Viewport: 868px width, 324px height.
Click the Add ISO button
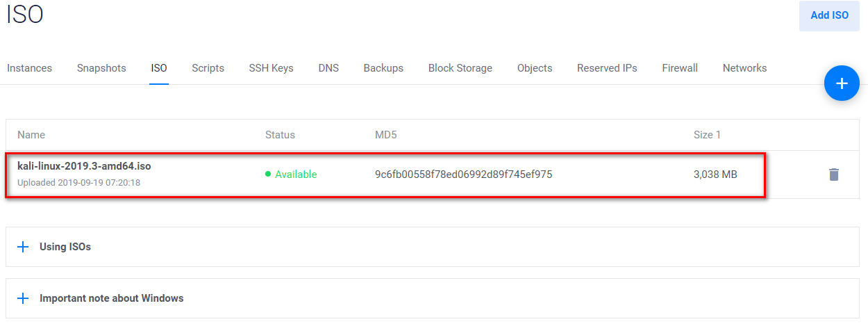(x=829, y=15)
